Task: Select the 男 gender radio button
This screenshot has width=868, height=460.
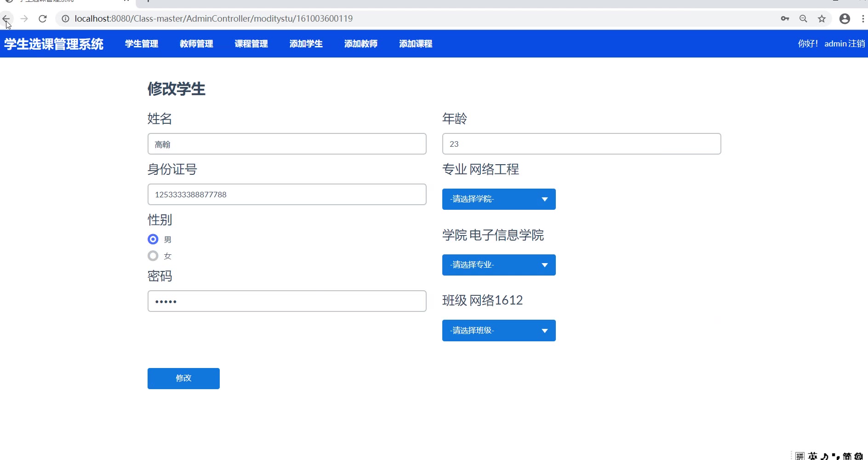Action: tap(153, 239)
